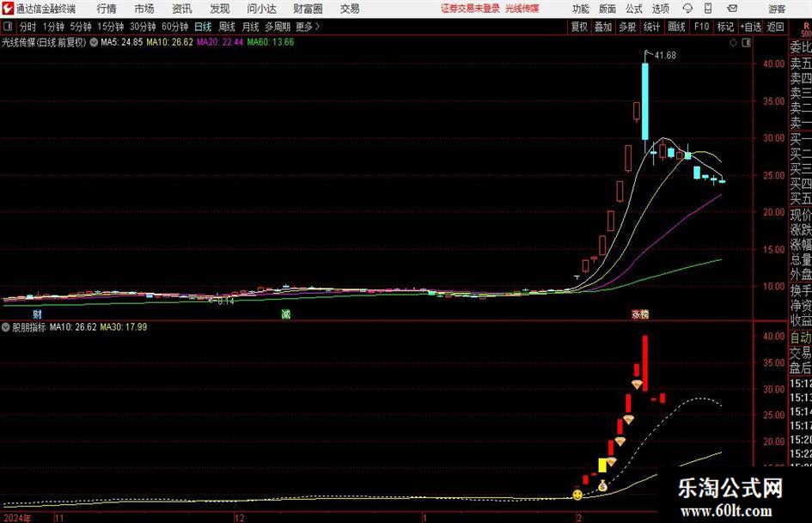Click the yellow bar in indicator panel
812x523 pixels.
pyautogui.click(x=602, y=465)
